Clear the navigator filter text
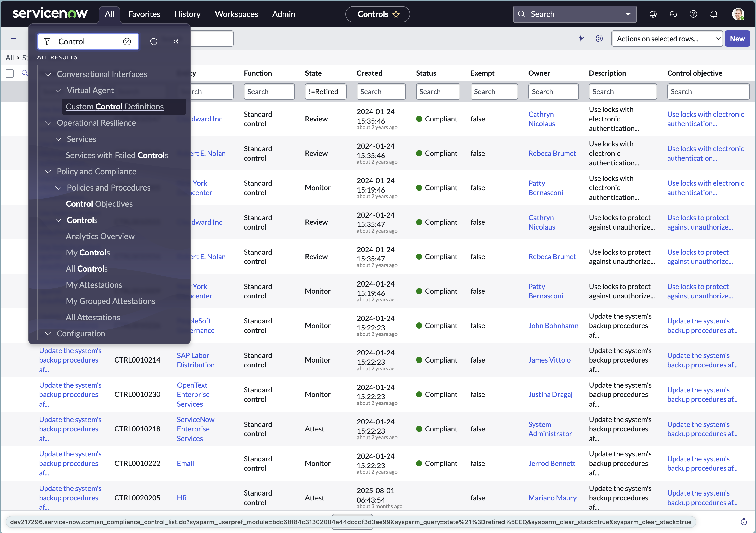Screen dimensions: 756x533 coord(127,42)
